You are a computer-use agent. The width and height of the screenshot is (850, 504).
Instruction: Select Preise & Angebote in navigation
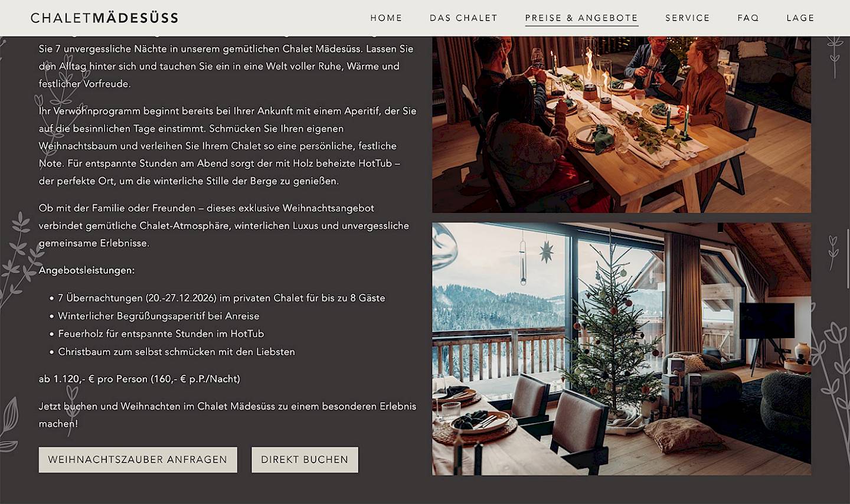581,18
